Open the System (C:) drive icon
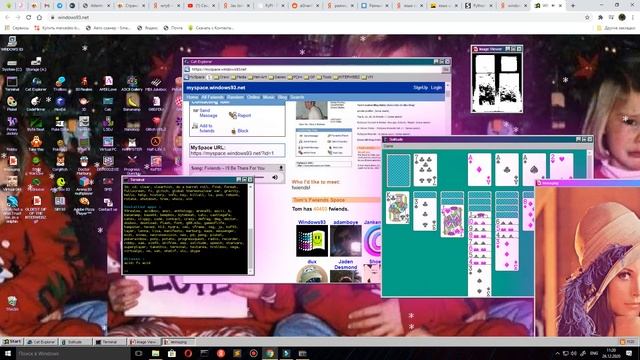Viewport: 640px width, 360px height. click(x=12, y=64)
